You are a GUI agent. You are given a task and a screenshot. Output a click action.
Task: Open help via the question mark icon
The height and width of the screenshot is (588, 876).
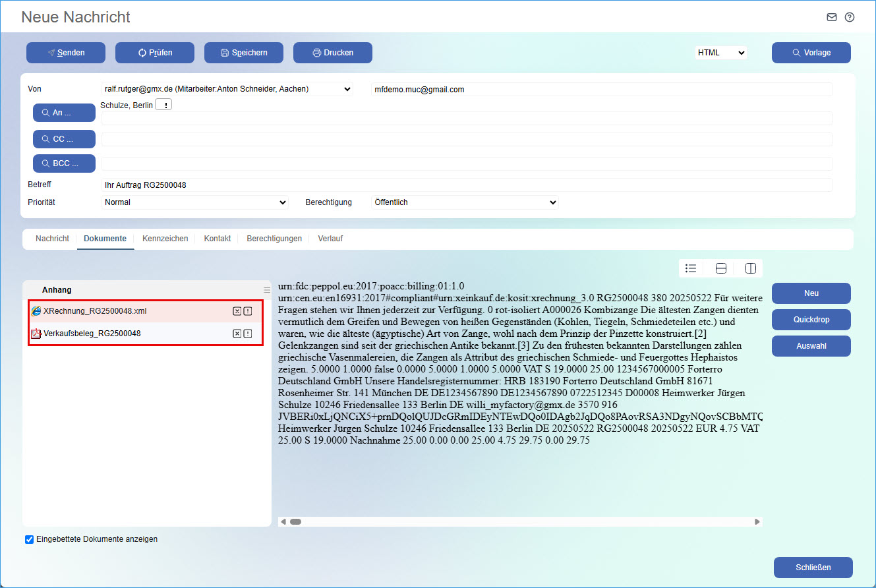pyautogui.click(x=850, y=17)
